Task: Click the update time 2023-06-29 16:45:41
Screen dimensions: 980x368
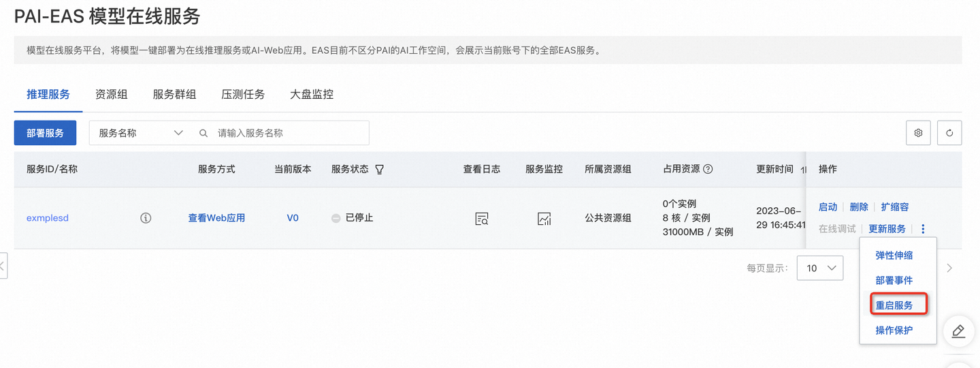Action: 781,218
